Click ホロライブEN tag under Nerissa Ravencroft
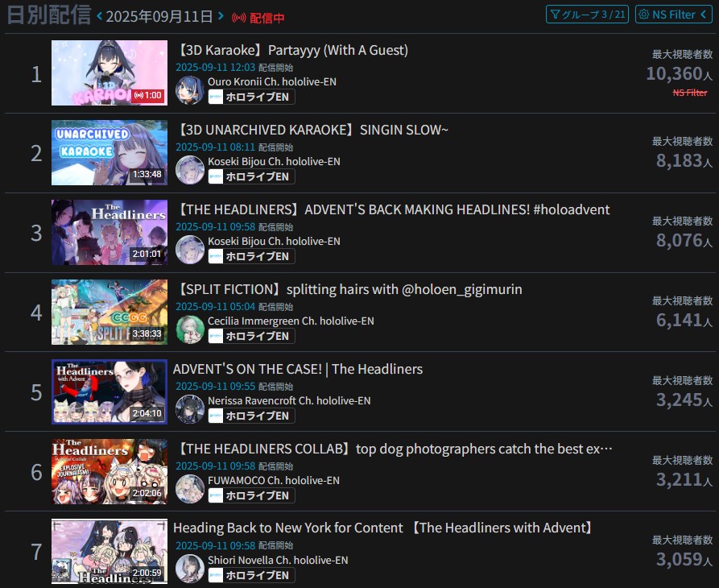 click(251, 416)
